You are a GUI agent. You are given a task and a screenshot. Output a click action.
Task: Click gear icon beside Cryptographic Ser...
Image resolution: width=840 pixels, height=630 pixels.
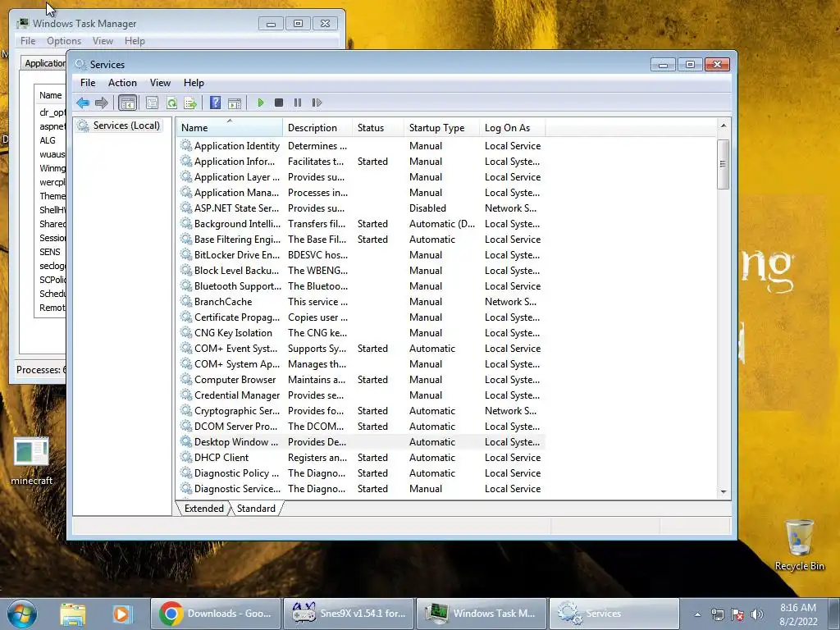[186, 410]
